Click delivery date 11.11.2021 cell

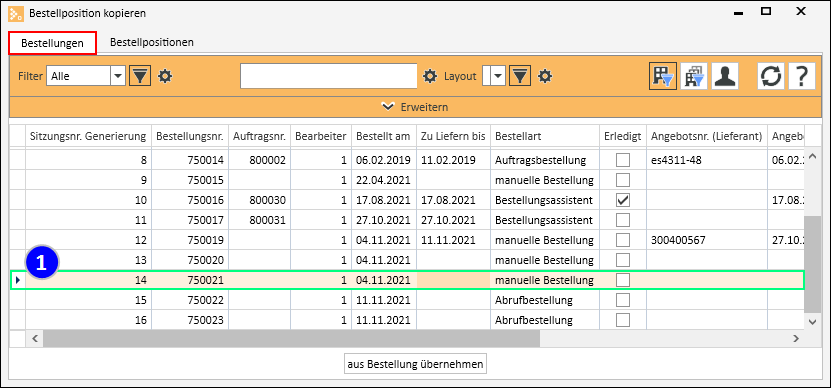click(x=454, y=240)
